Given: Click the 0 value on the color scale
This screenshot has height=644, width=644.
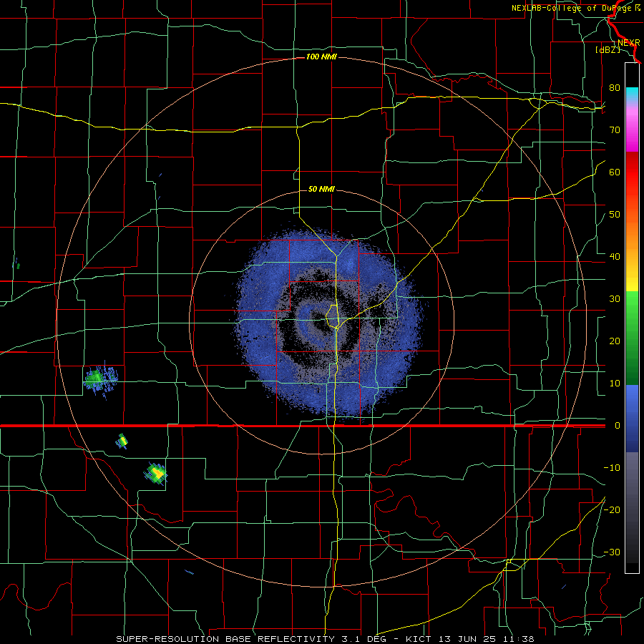Looking at the screenshot, I should [x=617, y=426].
